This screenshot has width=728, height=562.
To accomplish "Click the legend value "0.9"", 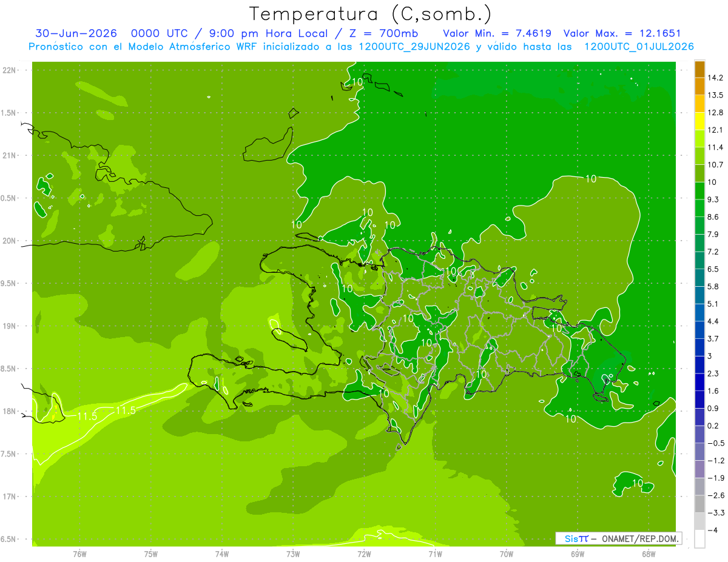I will click(713, 408).
